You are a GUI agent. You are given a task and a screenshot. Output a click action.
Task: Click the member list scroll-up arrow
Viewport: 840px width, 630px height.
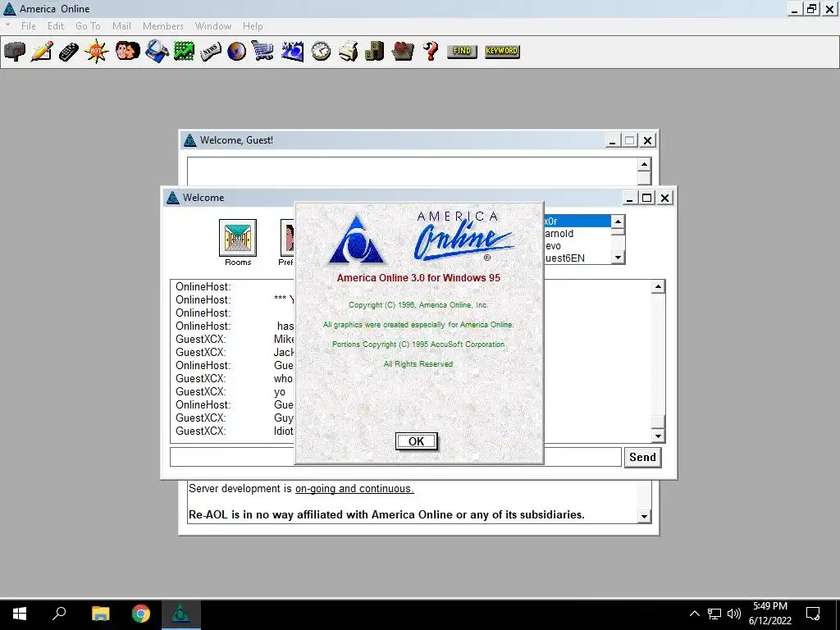[x=618, y=221]
